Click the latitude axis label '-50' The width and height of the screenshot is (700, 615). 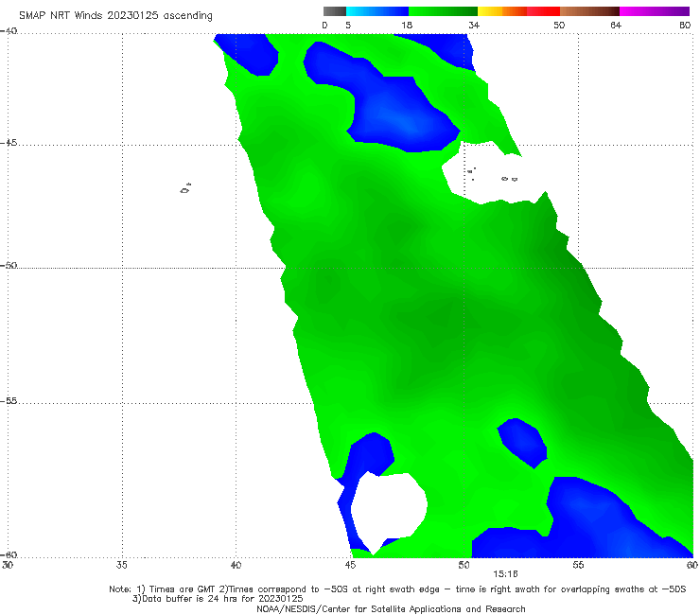pyautogui.click(x=9, y=265)
